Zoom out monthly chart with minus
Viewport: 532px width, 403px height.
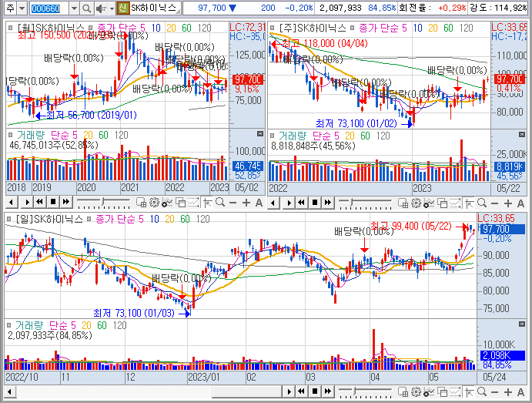pyautogui.click(x=233, y=203)
